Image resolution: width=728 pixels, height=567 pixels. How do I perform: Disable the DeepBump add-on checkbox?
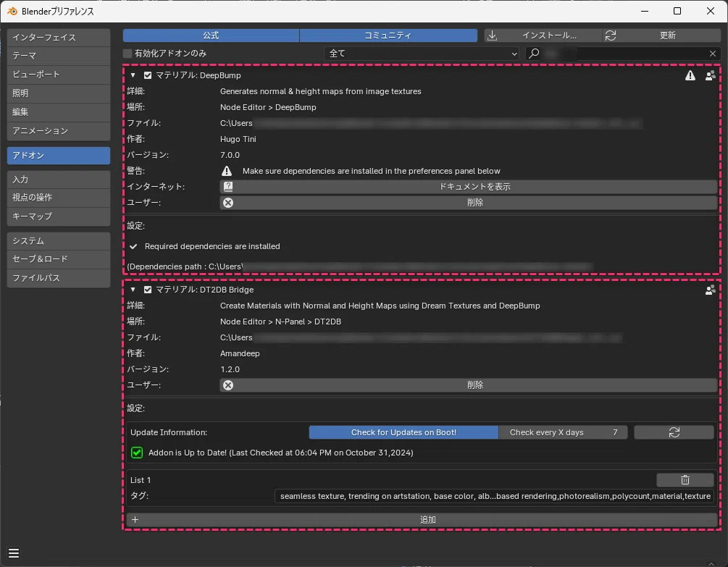(148, 75)
